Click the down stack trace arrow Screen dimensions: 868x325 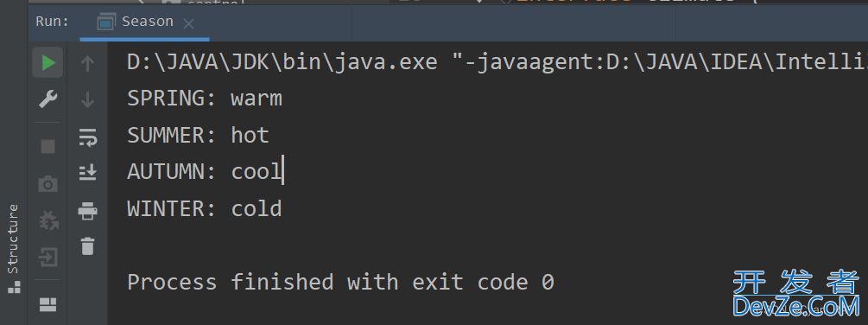click(x=87, y=100)
